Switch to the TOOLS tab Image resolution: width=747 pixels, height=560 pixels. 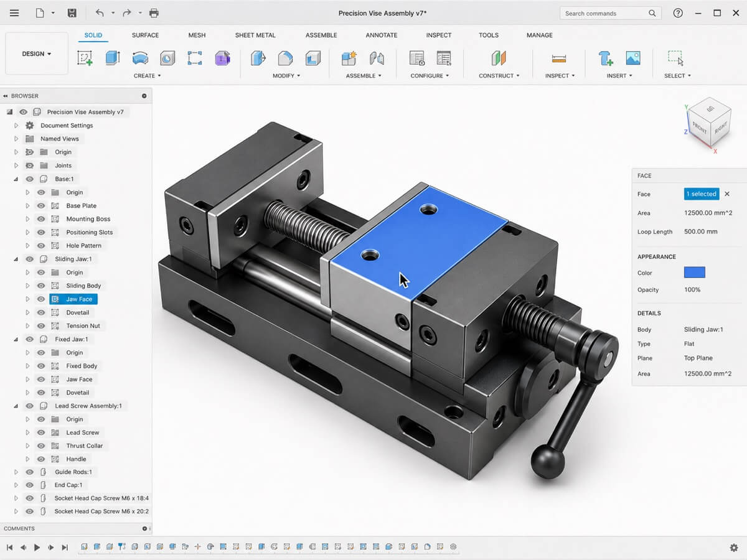pos(489,35)
